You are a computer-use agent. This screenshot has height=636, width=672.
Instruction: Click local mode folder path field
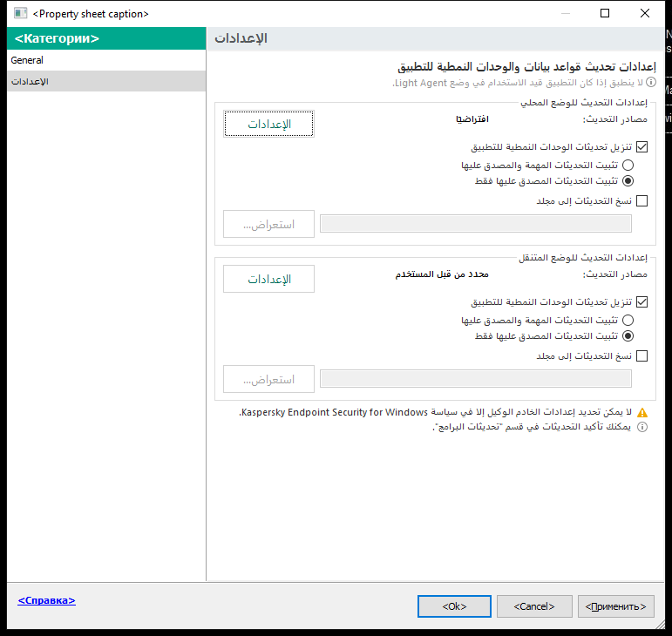476,224
